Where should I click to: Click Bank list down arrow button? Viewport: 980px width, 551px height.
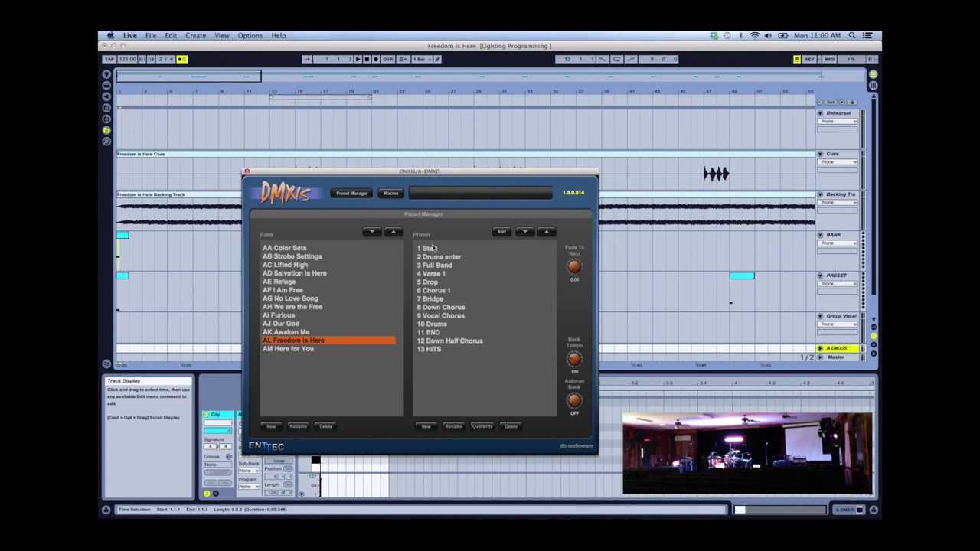point(372,232)
